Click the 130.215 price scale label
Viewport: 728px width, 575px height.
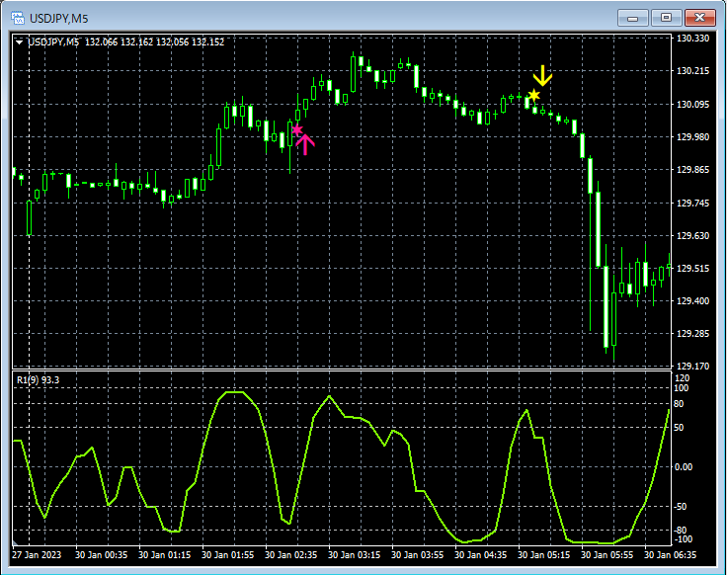click(693, 70)
